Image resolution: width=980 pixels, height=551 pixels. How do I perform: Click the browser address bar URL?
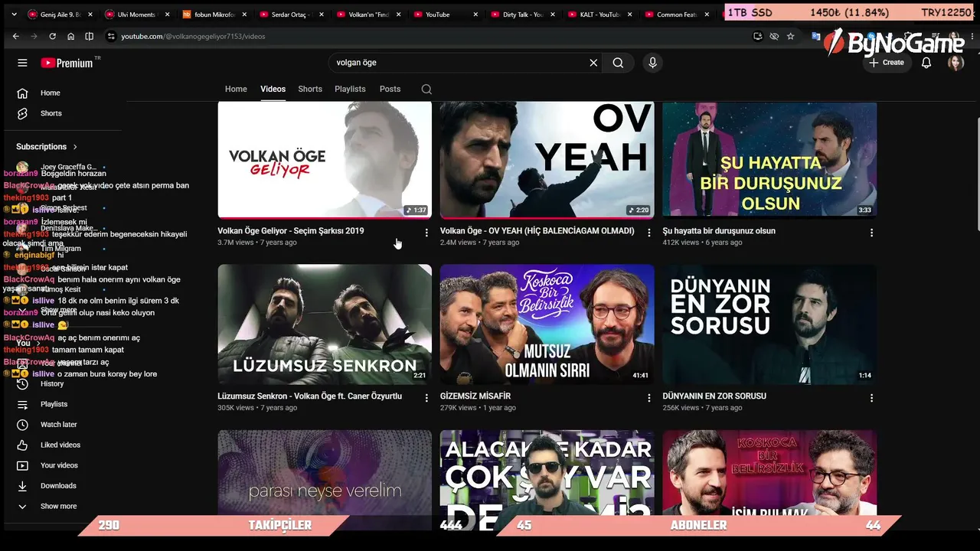click(193, 36)
